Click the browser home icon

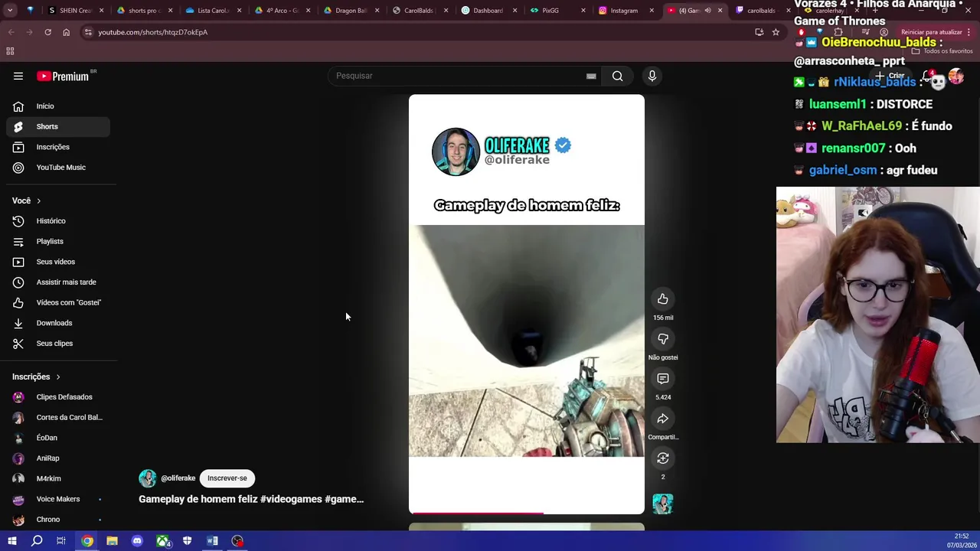tap(66, 32)
